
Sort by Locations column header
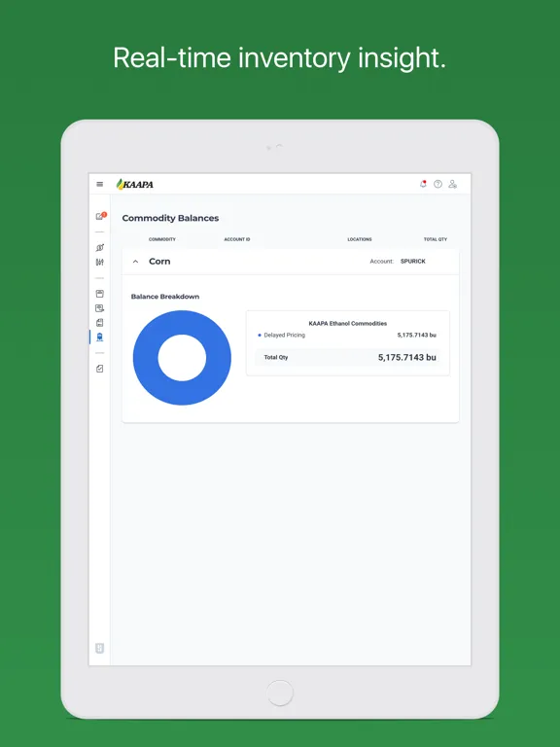tap(360, 239)
